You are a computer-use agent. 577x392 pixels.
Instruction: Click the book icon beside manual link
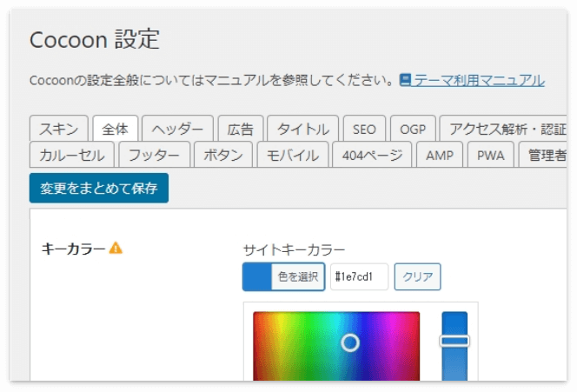click(405, 80)
